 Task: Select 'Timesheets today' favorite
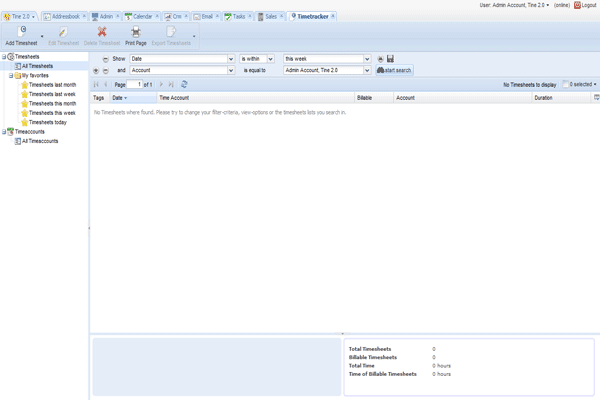tap(48, 122)
